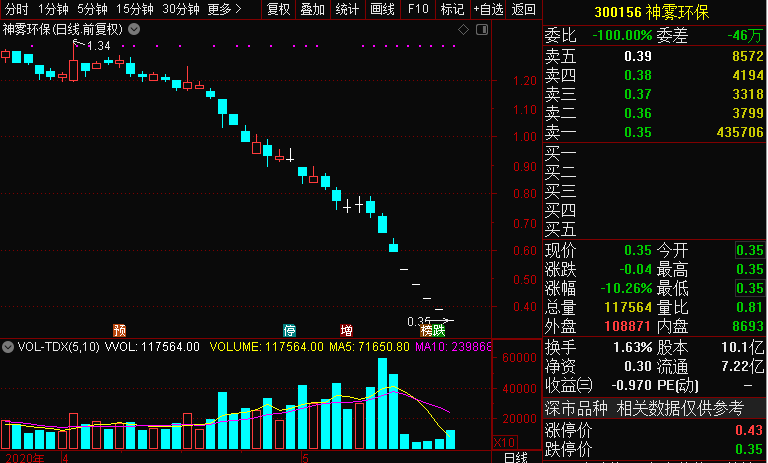768x463 pixels.
Task: Click the 股本 value 10.1亿
Action: click(743, 347)
